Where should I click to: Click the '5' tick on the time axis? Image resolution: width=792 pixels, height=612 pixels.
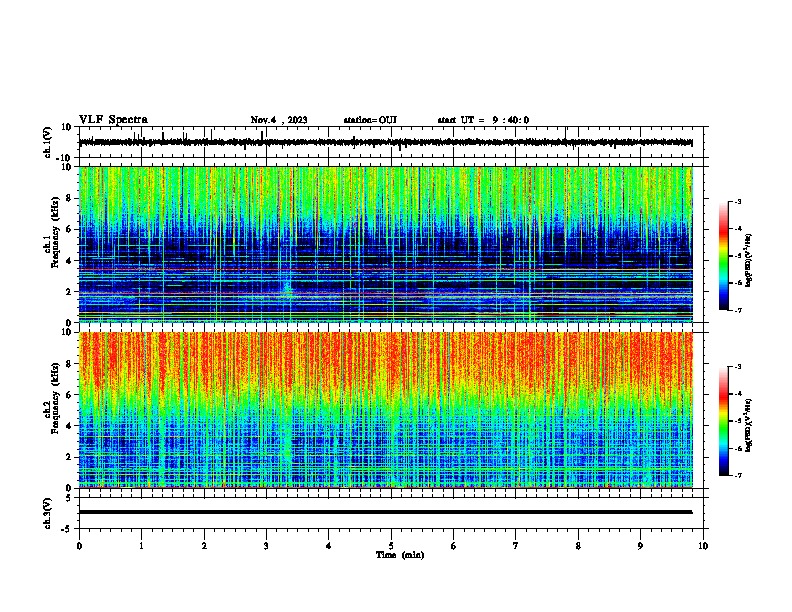pos(391,546)
